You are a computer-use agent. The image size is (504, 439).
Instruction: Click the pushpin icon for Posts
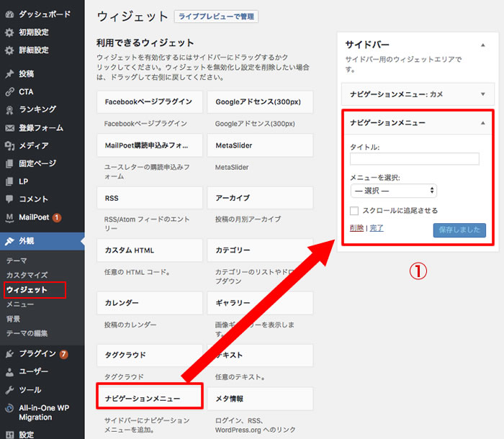click(9, 73)
